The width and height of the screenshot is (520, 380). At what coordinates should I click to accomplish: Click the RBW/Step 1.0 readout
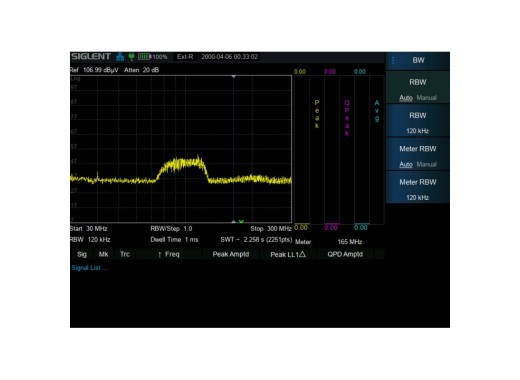pos(171,229)
